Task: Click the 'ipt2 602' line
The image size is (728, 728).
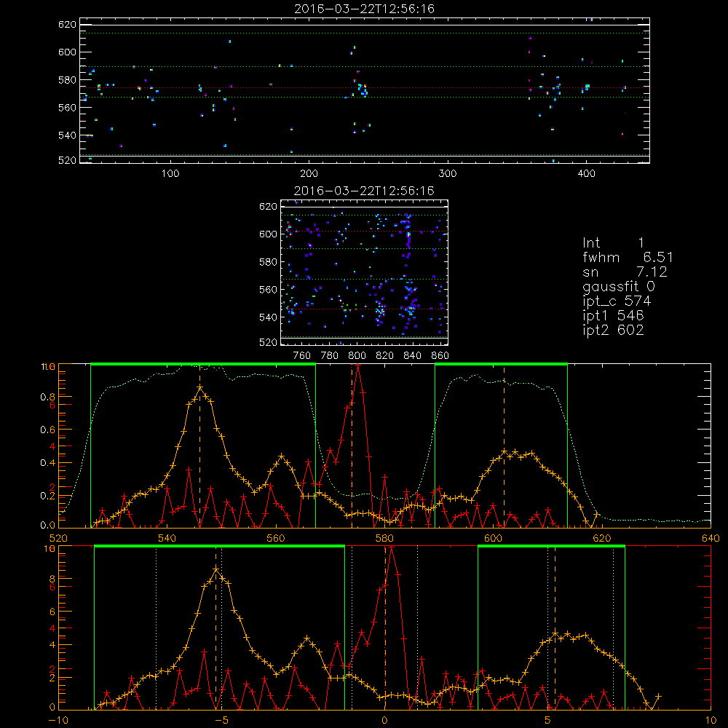Action: (613, 330)
